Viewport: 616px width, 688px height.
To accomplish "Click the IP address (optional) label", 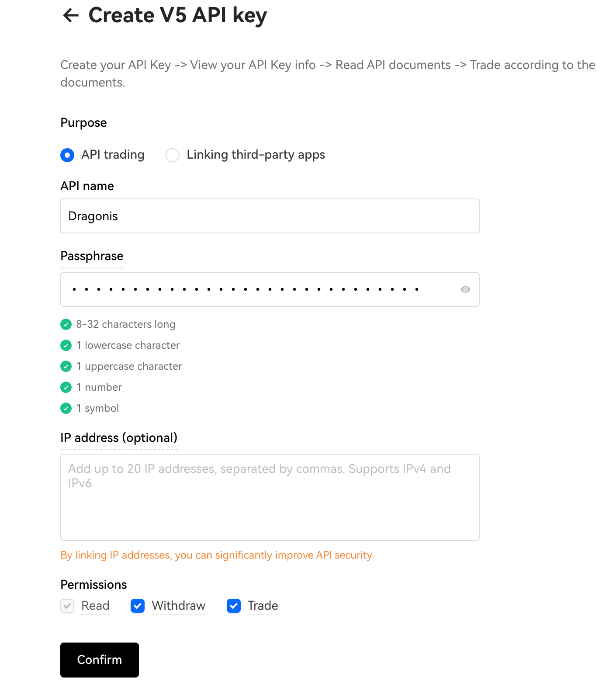I will (x=119, y=438).
